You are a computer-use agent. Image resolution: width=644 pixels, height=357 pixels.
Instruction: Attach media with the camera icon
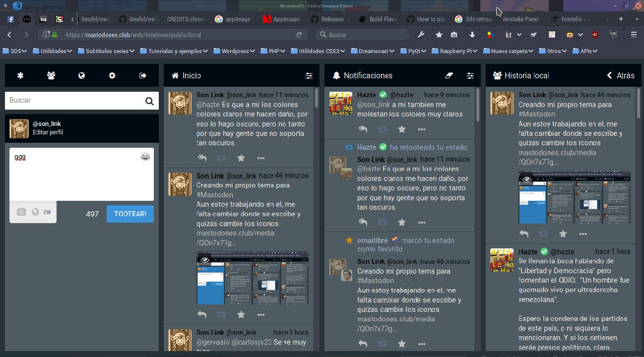pyautogui.click(x=21, y=212)
